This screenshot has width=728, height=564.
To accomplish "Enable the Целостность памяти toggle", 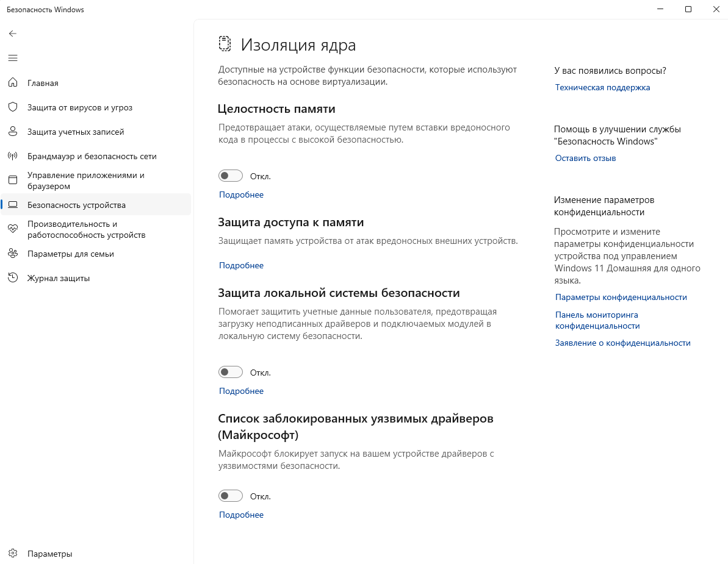I will [x=231, y=176].
